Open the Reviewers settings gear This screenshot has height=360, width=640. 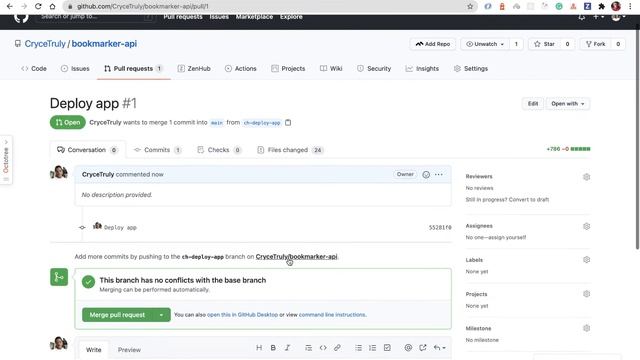coord(587,177)
